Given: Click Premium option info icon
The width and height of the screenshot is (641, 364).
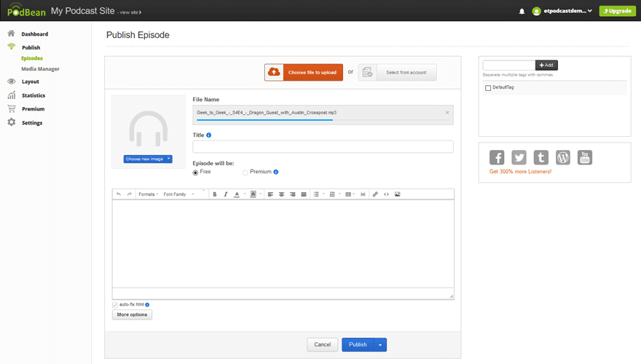Looking at the screenshot, I should [276, 172].
